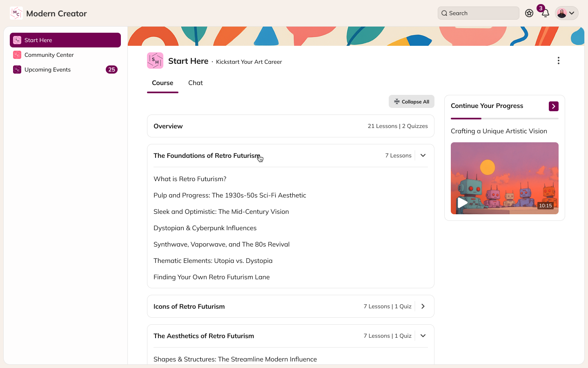Switch to the Chat tab
588x368 pixels.
[x=195, y=83]
